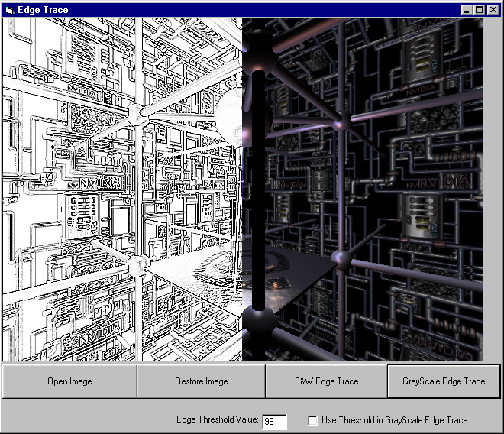Minimize the Edge Trace window
Screen dimensions: 504x434
coord(467,10)
